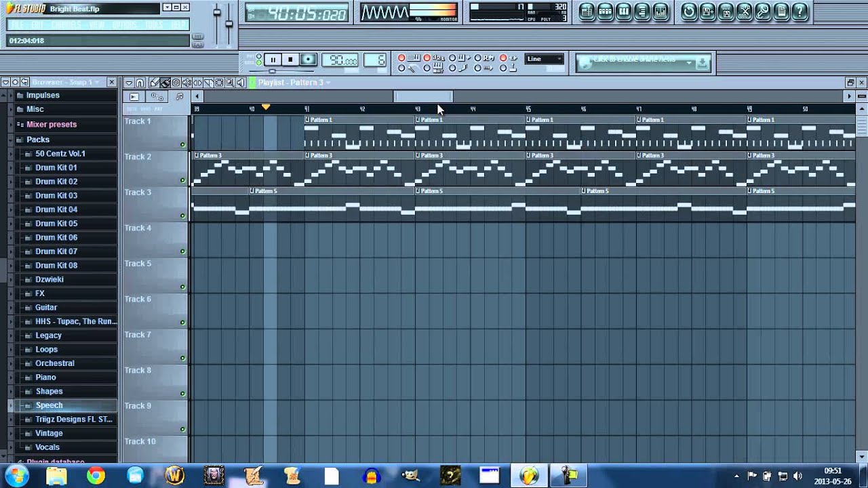The width and height of the screenshot is (868, 488).
Task: Pause playback with the pause button
Action: [273, 60]
